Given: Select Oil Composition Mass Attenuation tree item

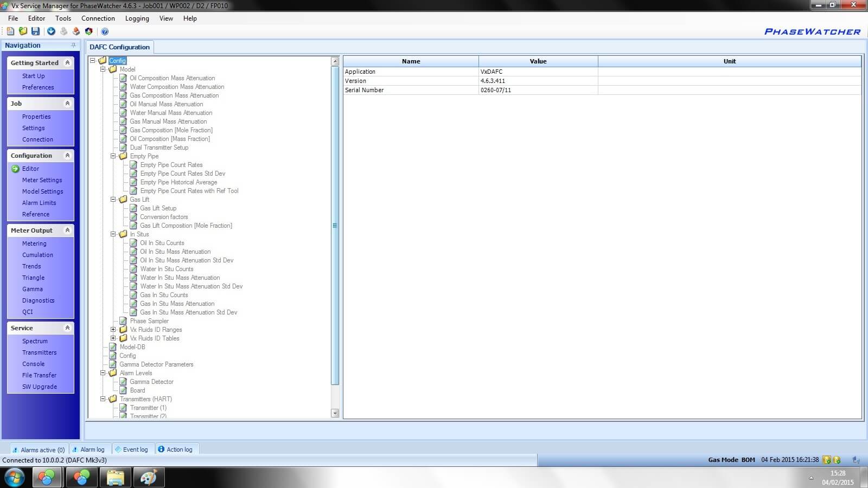Looking at the screenshot, I should pyautogui.click(x=172, y=78).
